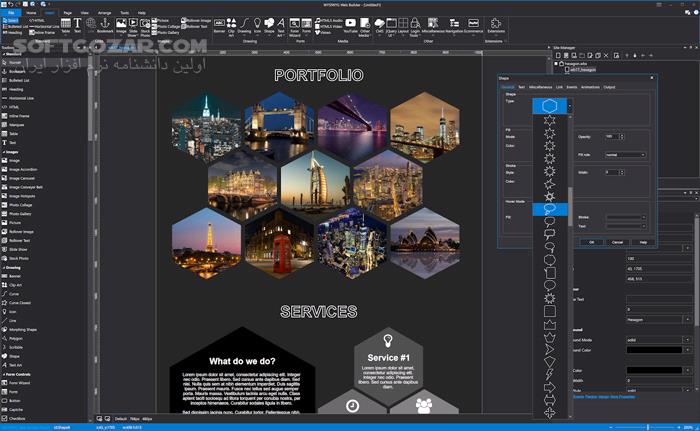Viewport: 700px width, 431px height.
Task: Open the Miscellaneous tab in Shape dialog
Action: coord(541,87)
